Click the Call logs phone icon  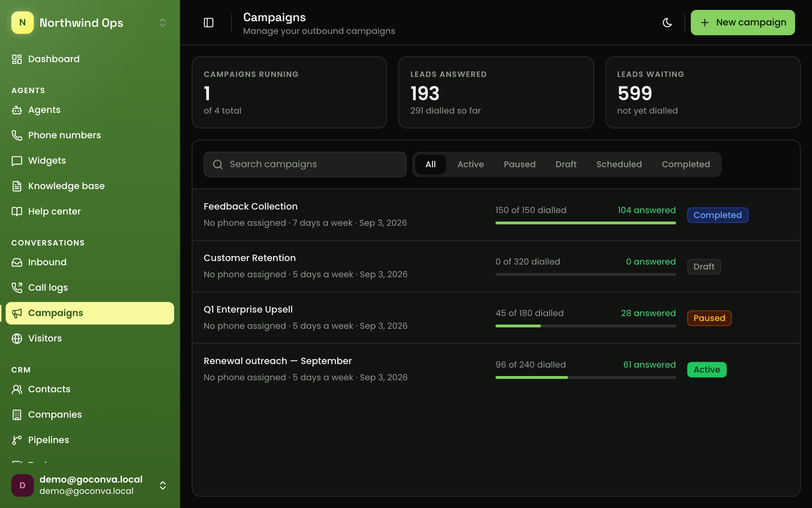click(x=17, y=288)
